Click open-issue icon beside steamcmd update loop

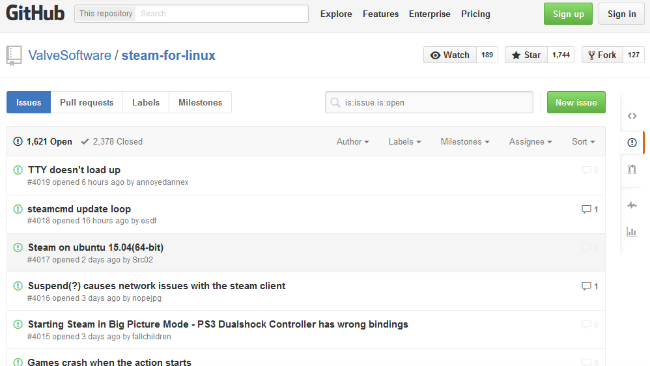point(18,209)
